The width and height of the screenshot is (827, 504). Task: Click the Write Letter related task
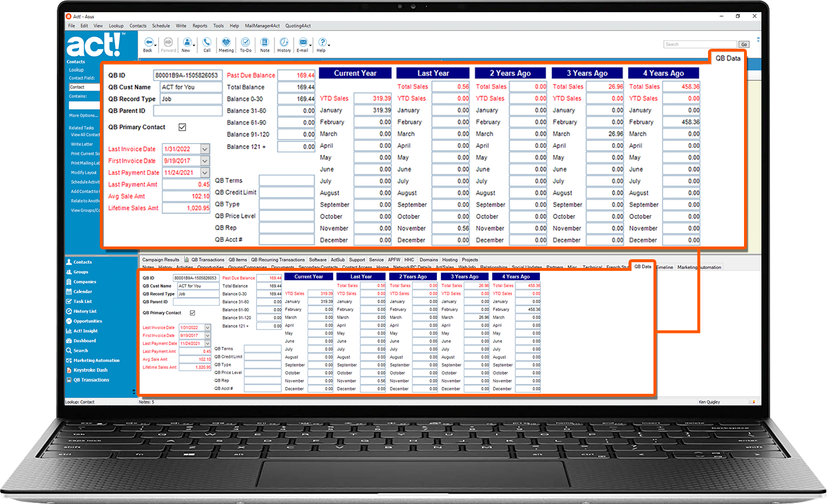[82, 144]
